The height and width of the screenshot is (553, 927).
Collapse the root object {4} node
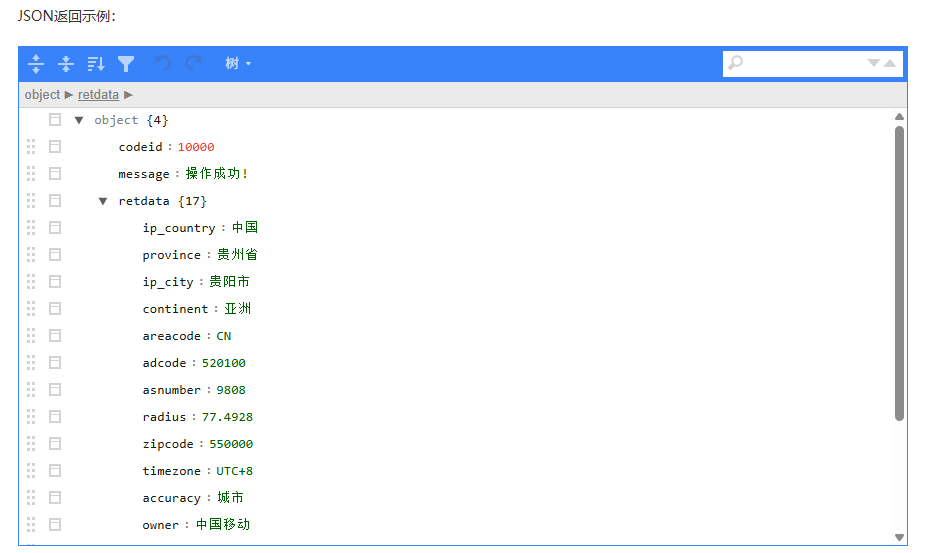point(79,120)
